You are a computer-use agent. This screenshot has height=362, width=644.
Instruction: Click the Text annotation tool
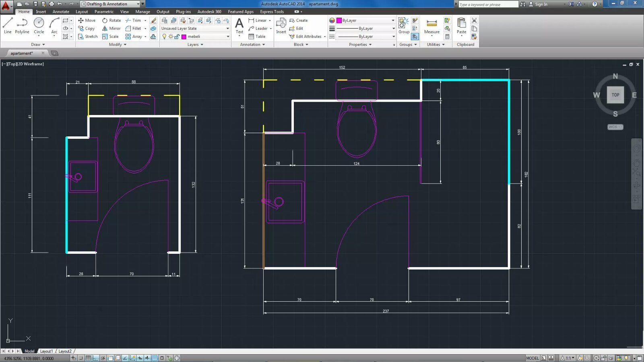point(239,26)
